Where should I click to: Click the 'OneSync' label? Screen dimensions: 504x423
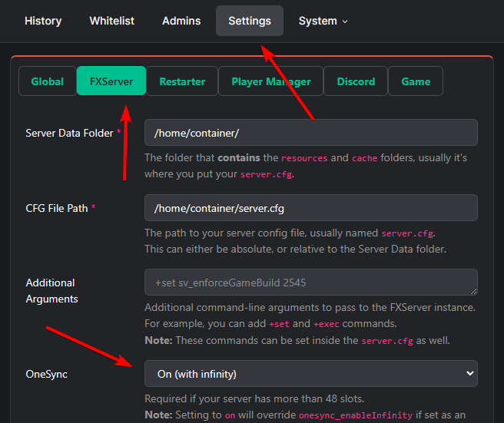click(46, 374)
